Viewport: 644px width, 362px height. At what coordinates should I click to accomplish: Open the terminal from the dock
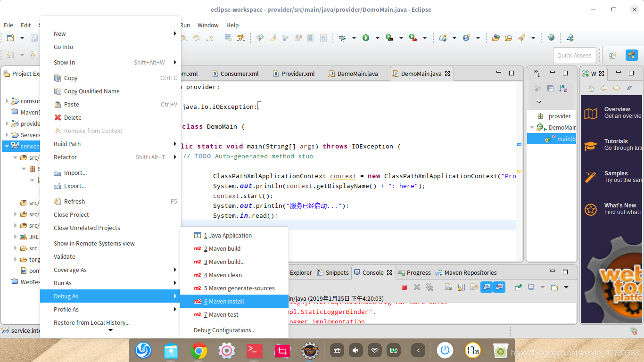click(x=255, y=350)
